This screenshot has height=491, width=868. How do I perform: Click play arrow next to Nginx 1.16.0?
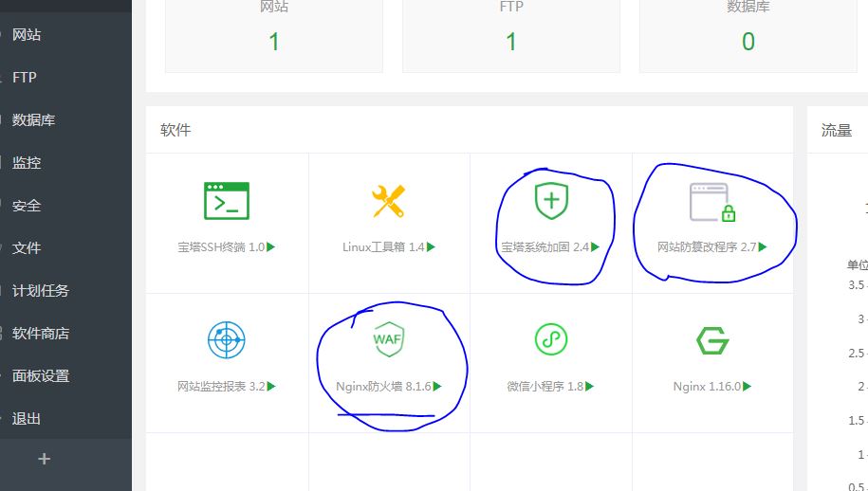748,387
